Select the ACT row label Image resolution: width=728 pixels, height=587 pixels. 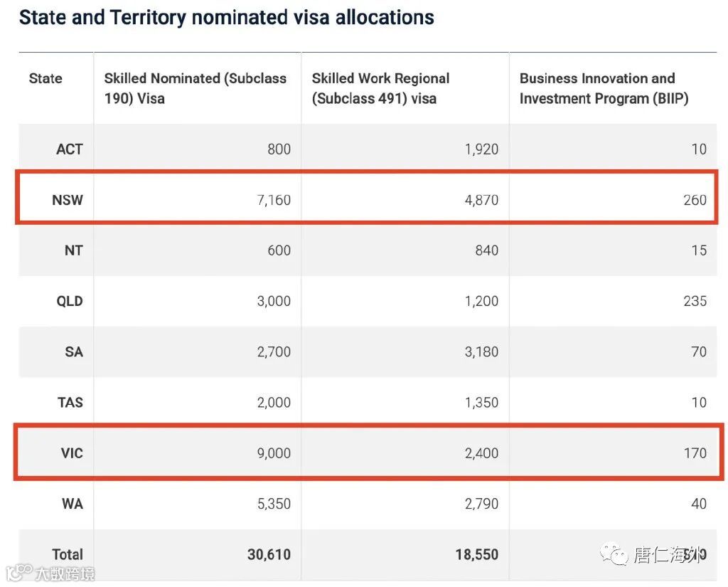tap(70, 149)
